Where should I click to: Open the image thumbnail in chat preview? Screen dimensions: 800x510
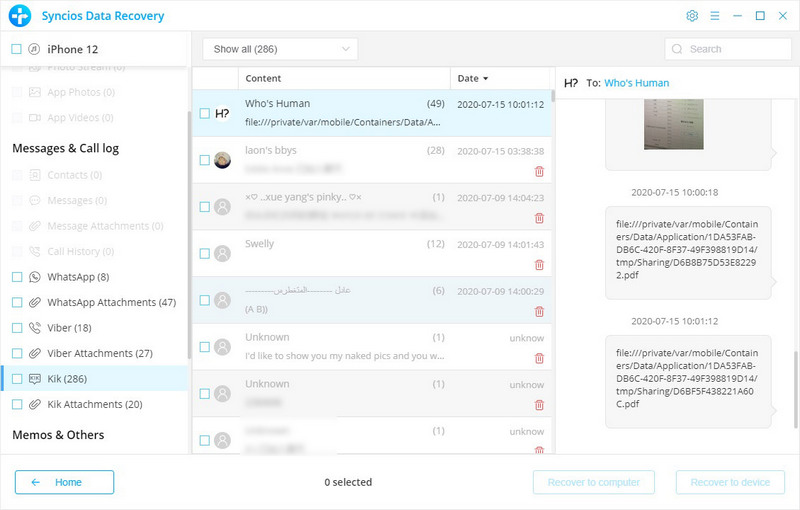pos(673,124)
